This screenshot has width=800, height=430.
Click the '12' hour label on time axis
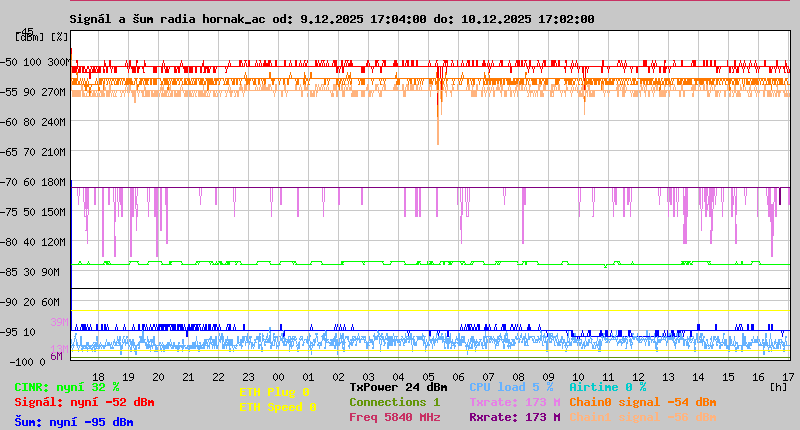coord(638,377)
